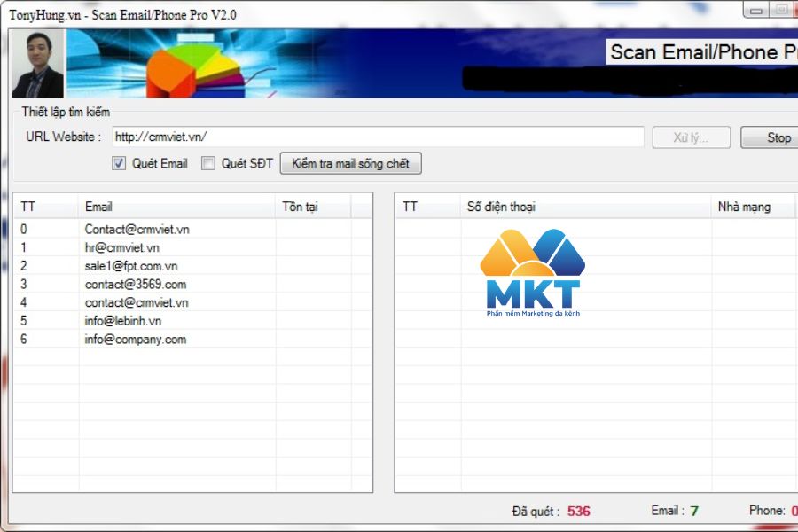This screenshot has width=798, height=532.
Task: Click the Email count value 7
Action: coord(694,511)
